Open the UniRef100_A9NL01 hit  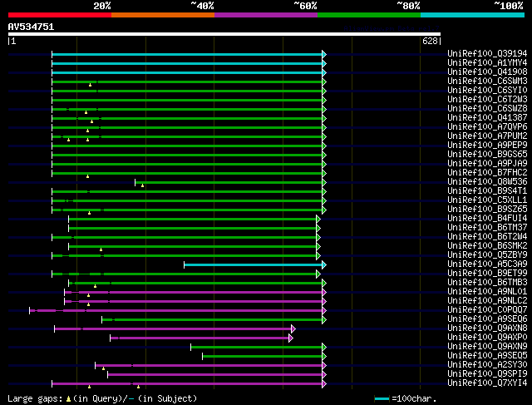coord(487,292)
